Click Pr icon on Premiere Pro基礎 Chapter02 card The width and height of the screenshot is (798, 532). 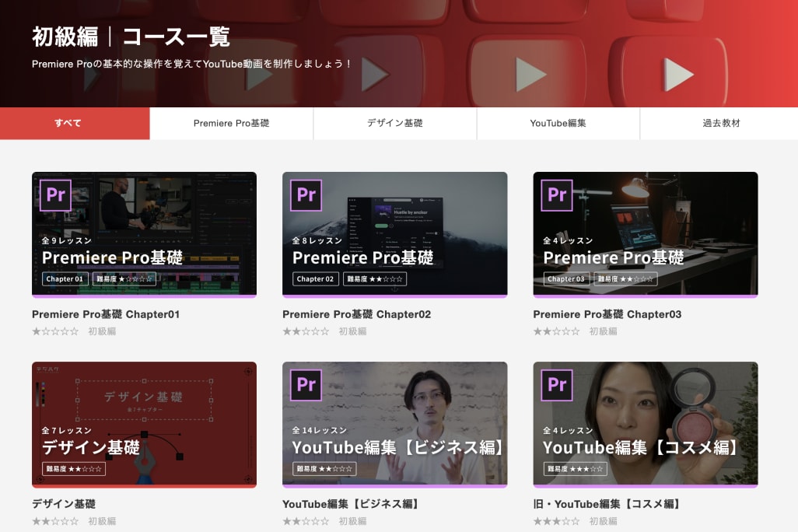pos(306,195)
